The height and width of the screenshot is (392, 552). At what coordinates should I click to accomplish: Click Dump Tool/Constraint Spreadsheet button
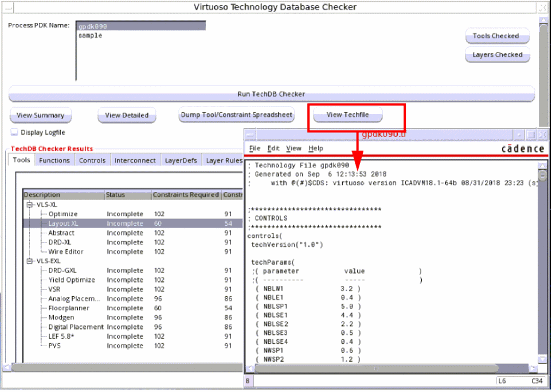237,115
